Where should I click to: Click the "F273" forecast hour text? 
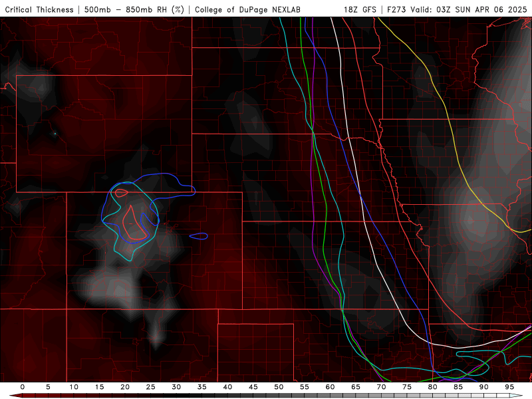[397, 10]
